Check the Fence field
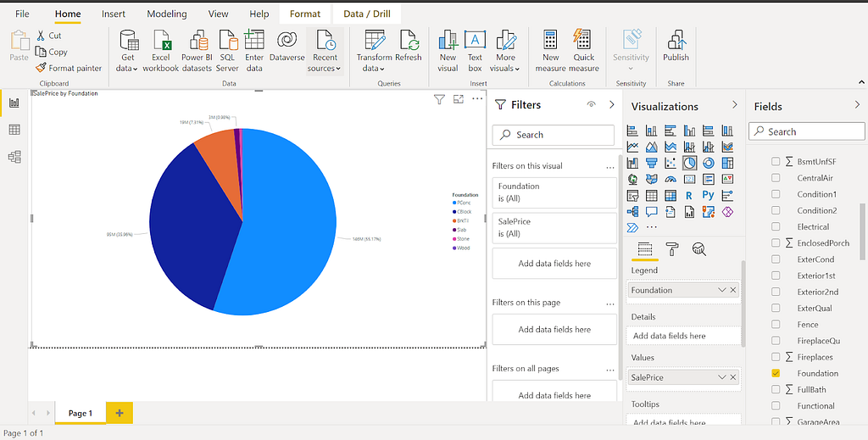 click(776, 325)
